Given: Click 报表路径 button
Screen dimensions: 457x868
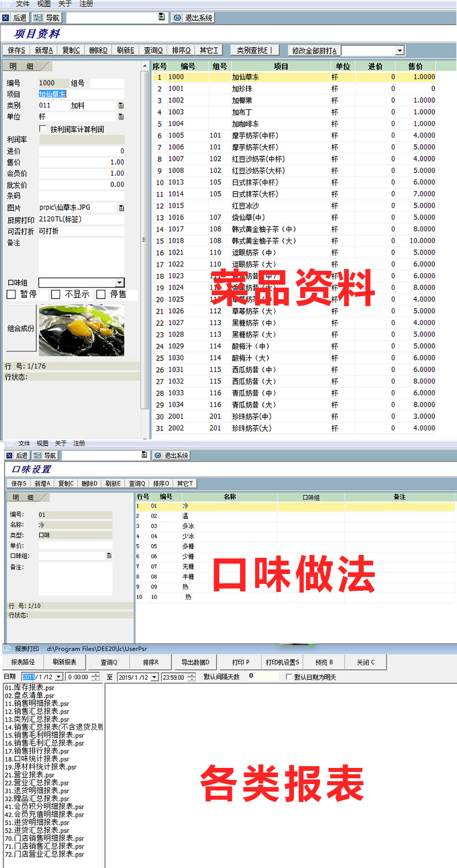Looking at the screenshot, I should click(x=23, y=662).
